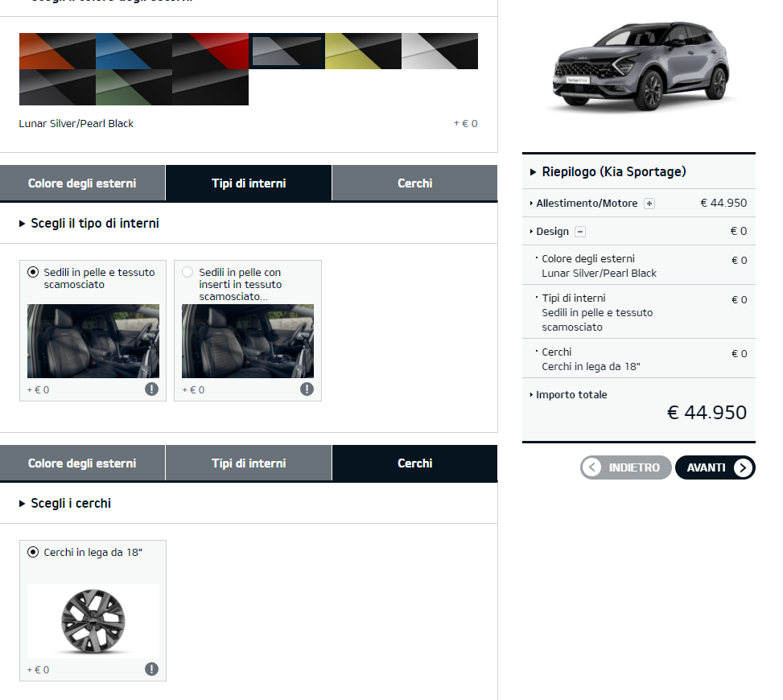Select the orange and black exterior color swatch
The width and height of the screenshot is (783, 700).
point(57,51)
